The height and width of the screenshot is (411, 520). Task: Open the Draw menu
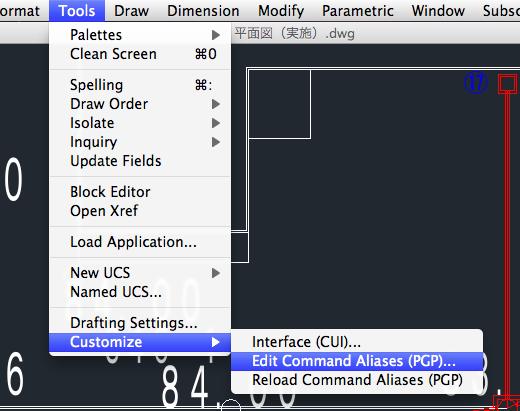[131, 11]
